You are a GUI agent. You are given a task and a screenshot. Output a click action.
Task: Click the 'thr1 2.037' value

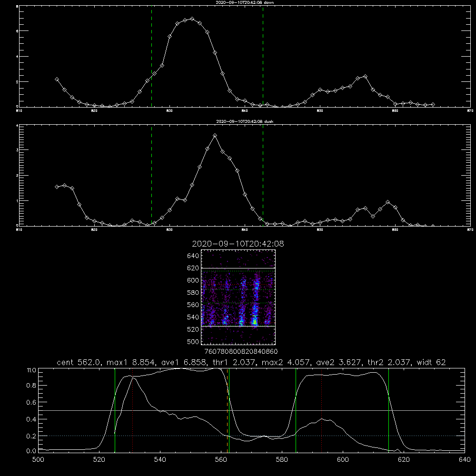point(234,362)
